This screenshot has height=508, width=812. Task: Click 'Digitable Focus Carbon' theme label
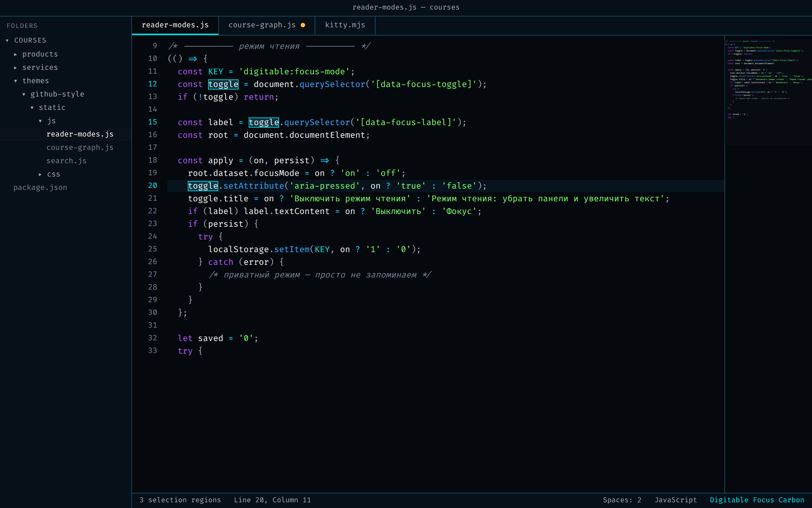(757, 500)
